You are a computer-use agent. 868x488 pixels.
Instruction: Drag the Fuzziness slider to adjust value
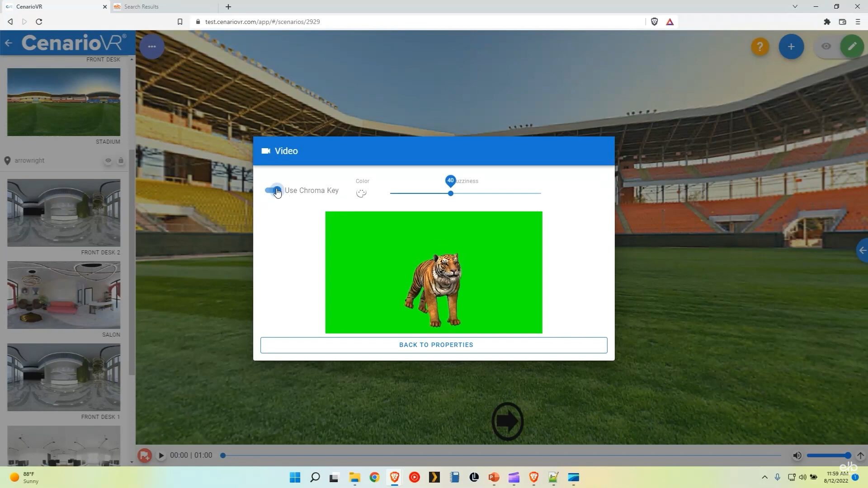451,193
